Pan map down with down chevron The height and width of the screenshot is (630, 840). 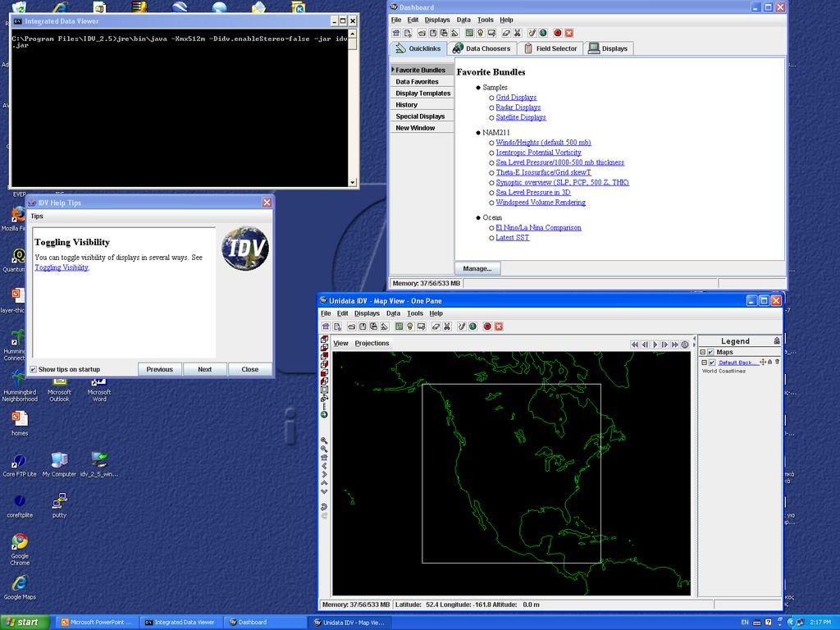click(324, 491)
